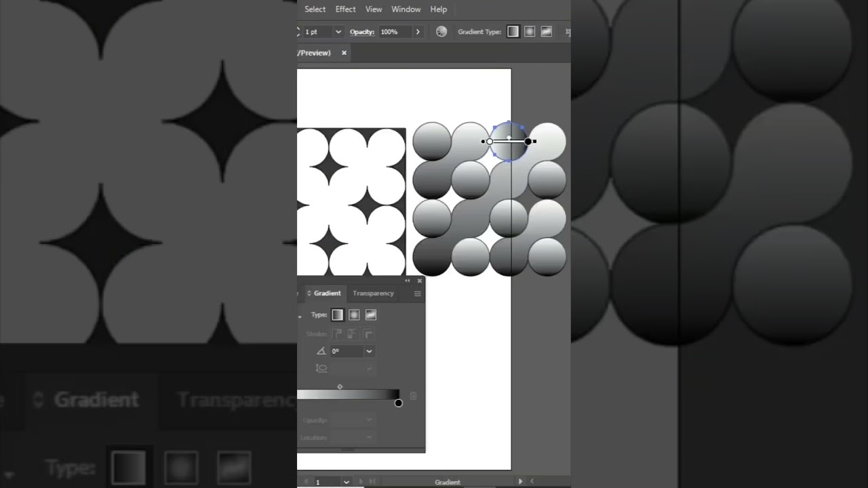The image size is (868, 488).
Task: Open the Effect menu
Action: [345, 9]
